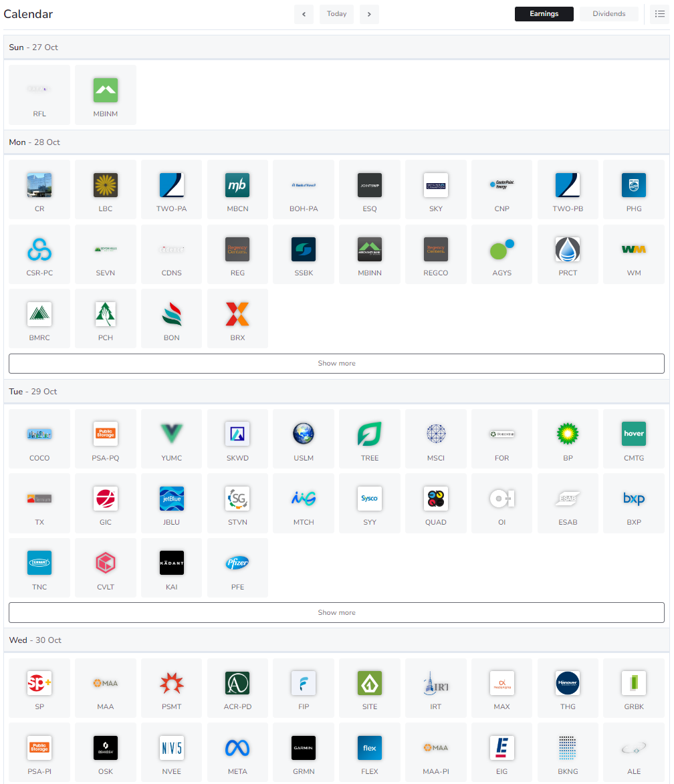Open the NVEE NV5 card
This screenshot has width=674, height=784.
click(x=172, y=752)
